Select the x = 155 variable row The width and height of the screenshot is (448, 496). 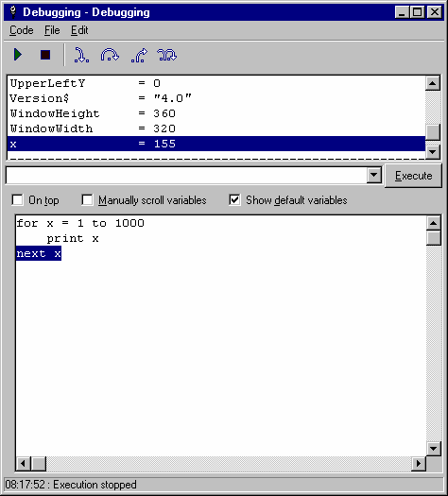pyautogui.click(x=216, y=144)
